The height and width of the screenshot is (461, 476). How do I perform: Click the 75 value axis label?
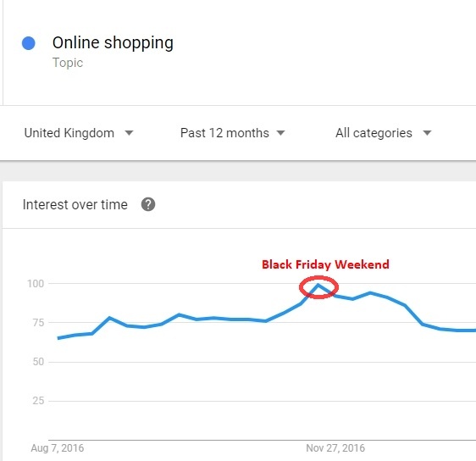point(39,323)
